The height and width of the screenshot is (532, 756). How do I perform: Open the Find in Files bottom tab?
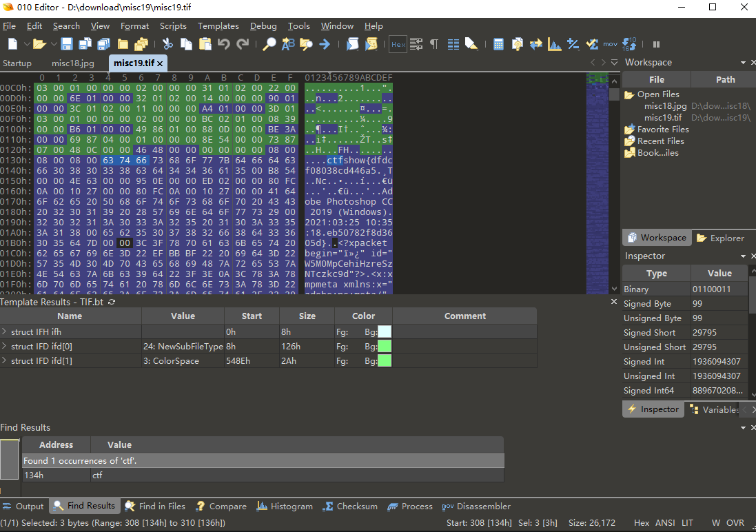click(155, 506)
